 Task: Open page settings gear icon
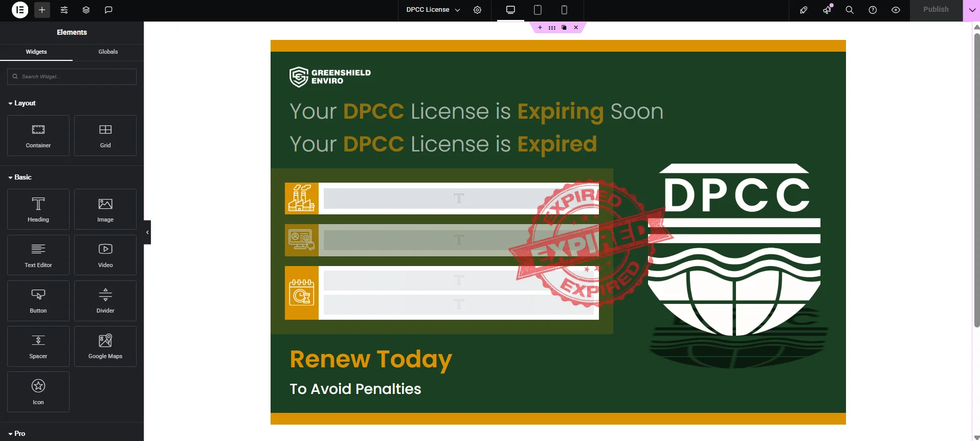pos(477,10)
